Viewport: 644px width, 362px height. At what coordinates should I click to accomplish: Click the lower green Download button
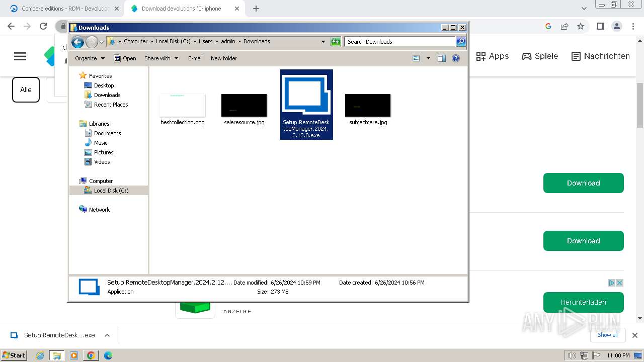point(584,241)
